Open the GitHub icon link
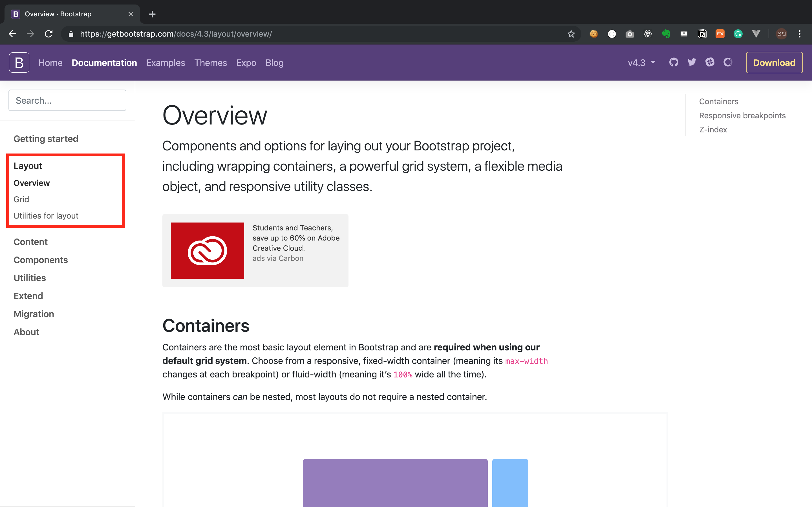This screenshot has height=507, width=812. pyautogui.click(x=673, y=62)
